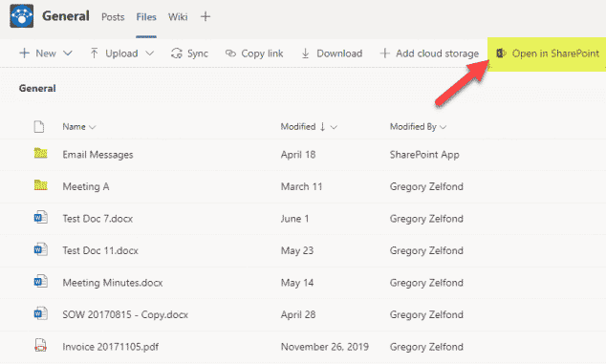Click the plus icon to add a tab
606x364 pixels.
(206, 16)
